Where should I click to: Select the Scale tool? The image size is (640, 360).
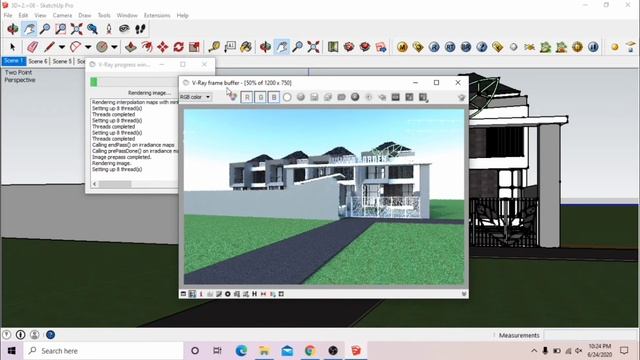194,47
